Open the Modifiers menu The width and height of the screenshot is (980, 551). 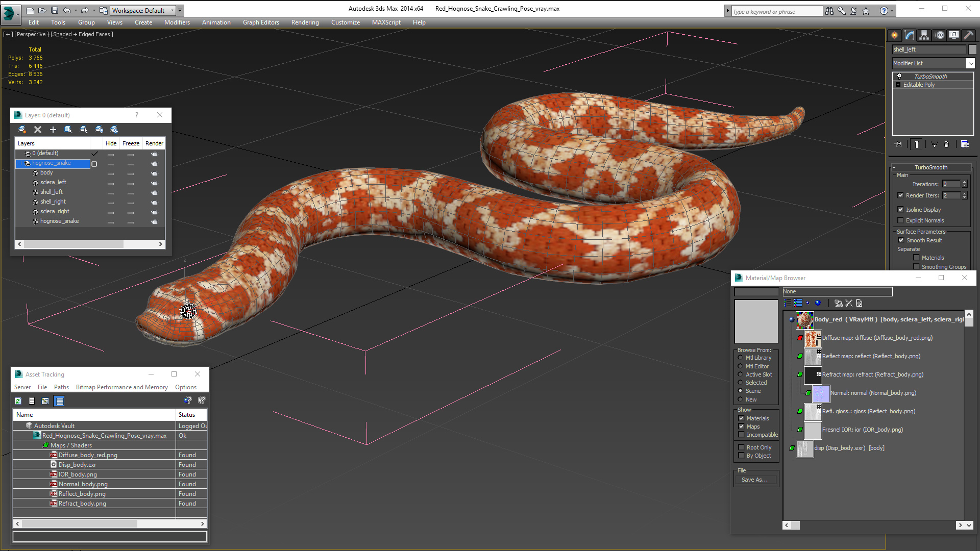tap(177, 22)
